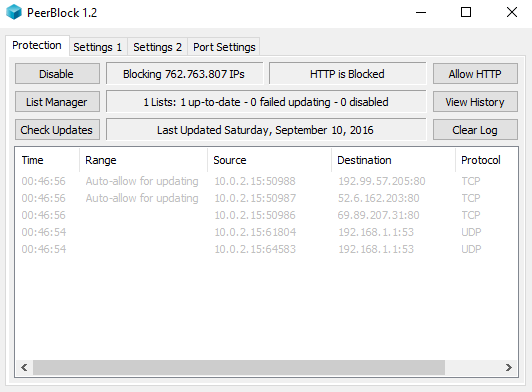Click the PeerBlock cube icon in title bar
Screen dimensions: 532x392
14,12
